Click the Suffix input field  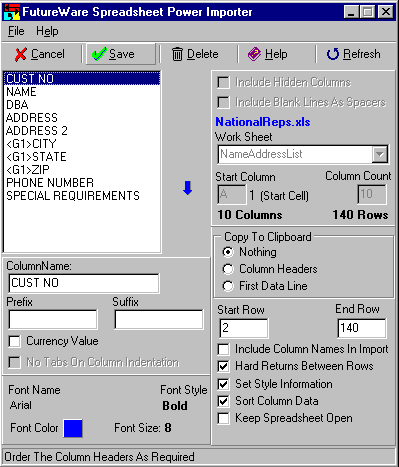coord(159,319)
